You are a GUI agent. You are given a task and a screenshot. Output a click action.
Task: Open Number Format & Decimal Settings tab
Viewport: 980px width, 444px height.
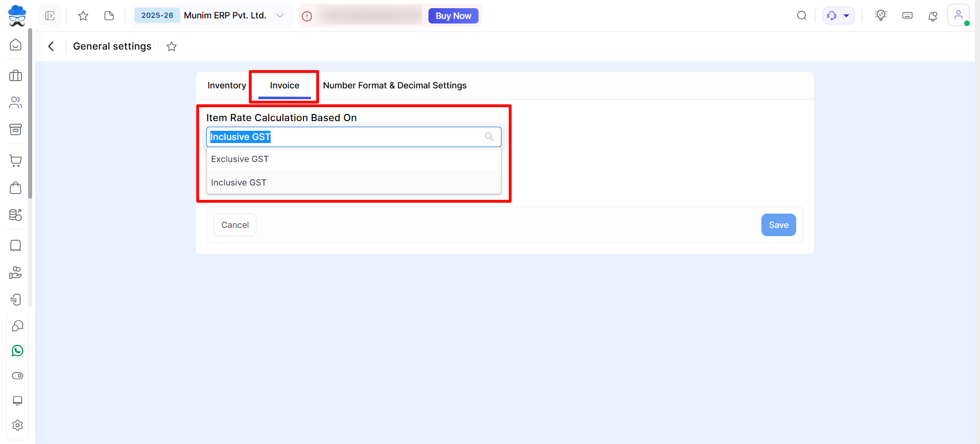click(x=395, y=85)
